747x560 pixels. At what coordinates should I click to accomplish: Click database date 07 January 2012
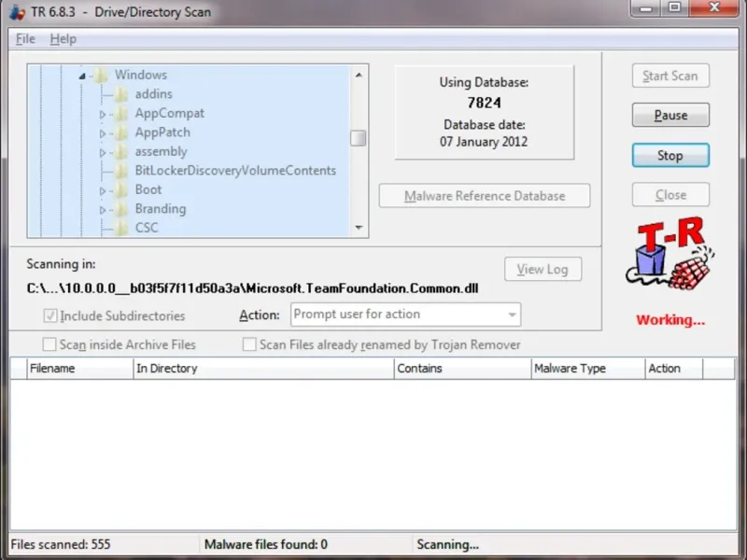484,142
